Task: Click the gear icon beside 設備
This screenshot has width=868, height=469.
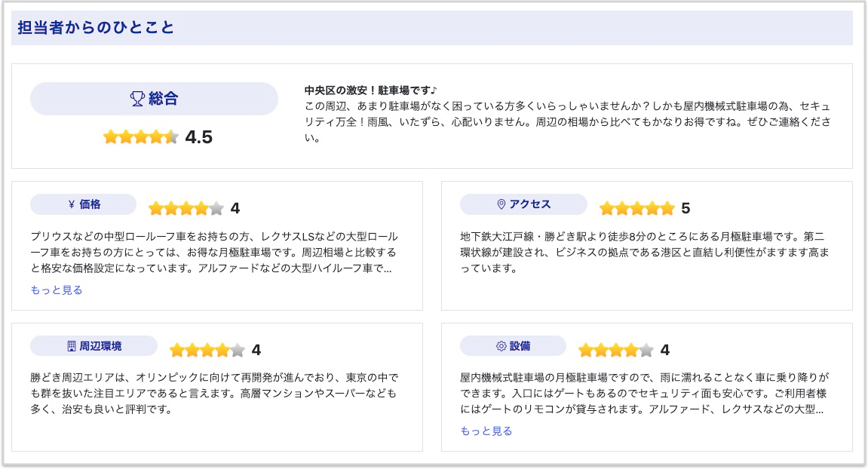Action: coord(501,346)
